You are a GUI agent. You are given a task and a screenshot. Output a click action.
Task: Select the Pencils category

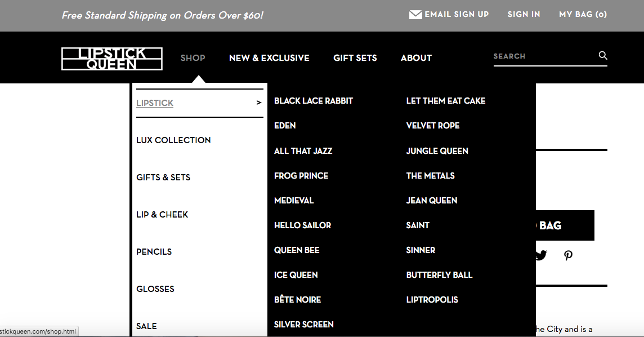click(154, 251)
